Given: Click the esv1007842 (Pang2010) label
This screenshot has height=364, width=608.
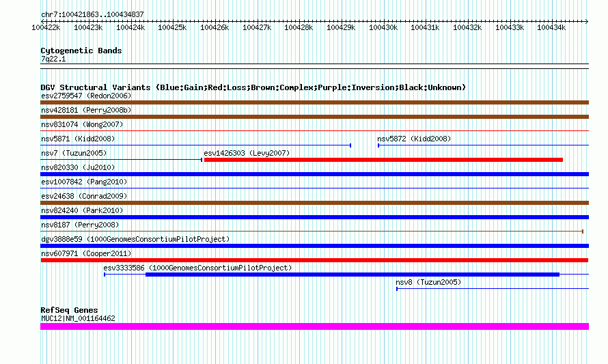Looking at the screenshot, I should coord(84,182).
